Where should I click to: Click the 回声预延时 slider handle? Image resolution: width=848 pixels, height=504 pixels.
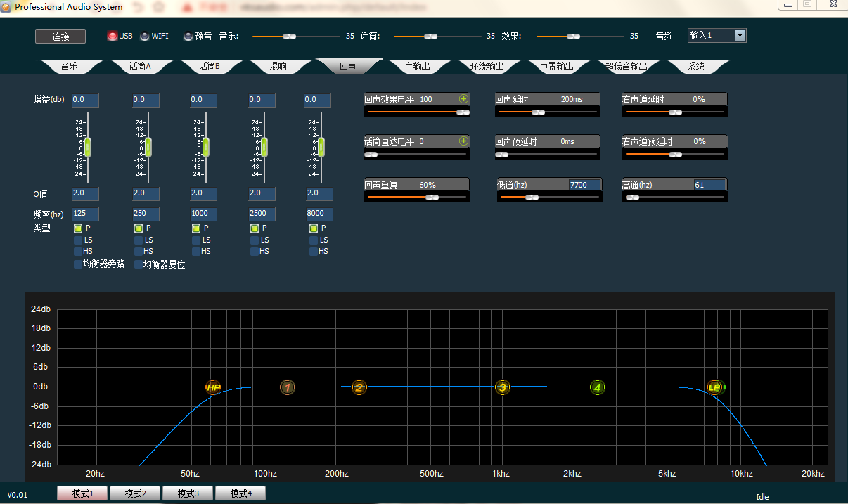(x=501, y=154)
